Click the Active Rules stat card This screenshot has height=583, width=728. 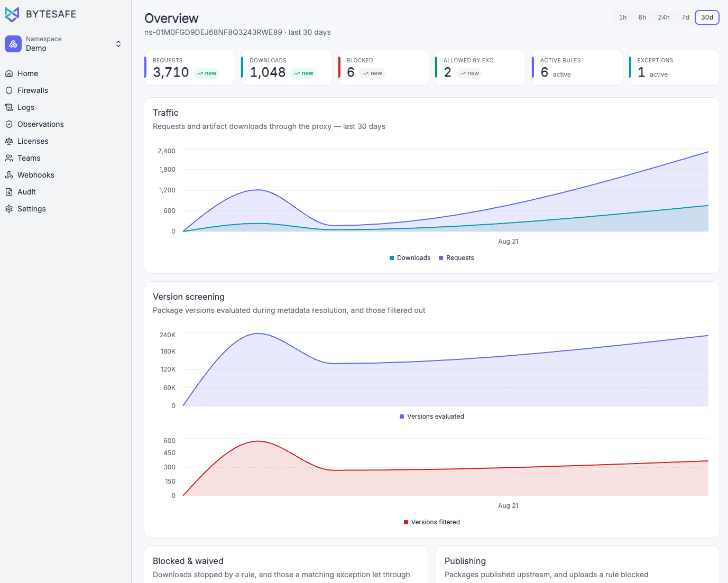(x=577, y=68)
